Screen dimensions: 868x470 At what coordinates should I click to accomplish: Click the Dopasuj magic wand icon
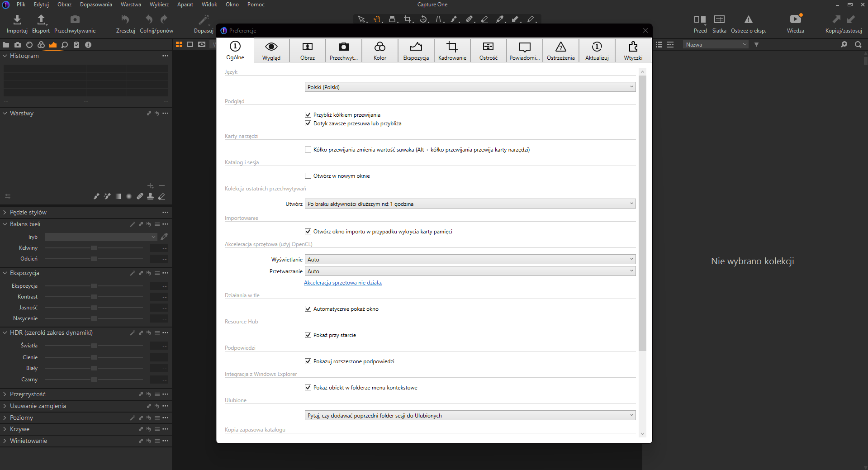(x=204, y=19)
